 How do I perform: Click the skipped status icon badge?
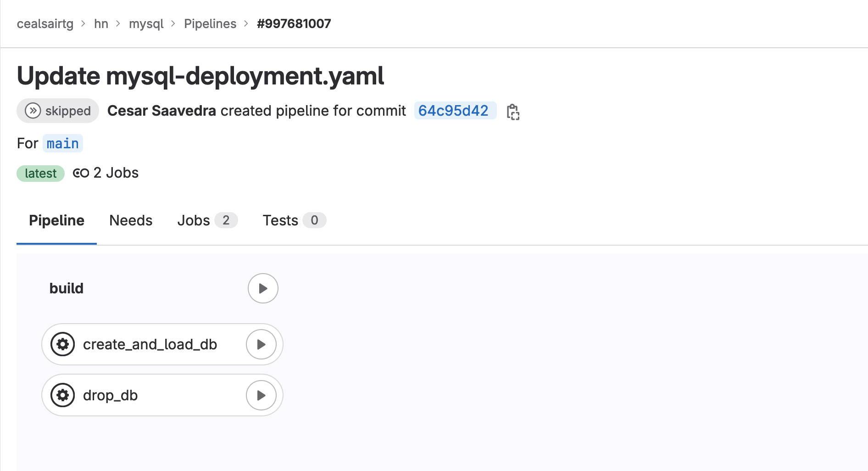click(32, 110)
